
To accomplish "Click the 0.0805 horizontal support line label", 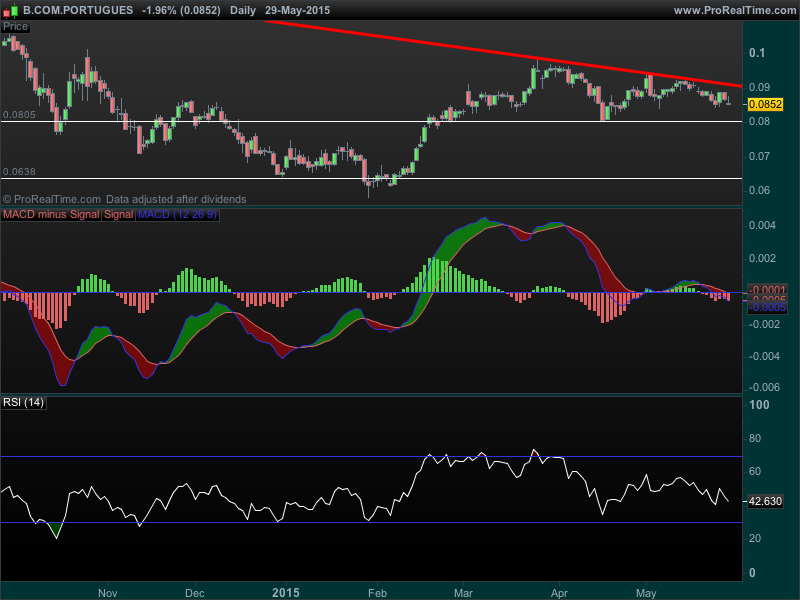I will [x=18, y=115].
